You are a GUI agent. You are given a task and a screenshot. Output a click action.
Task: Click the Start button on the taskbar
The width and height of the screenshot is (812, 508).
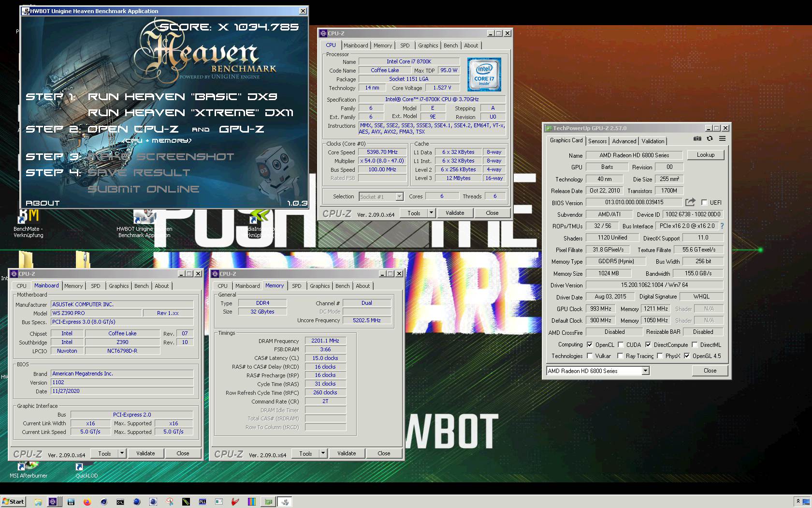[x=13, y=502]
